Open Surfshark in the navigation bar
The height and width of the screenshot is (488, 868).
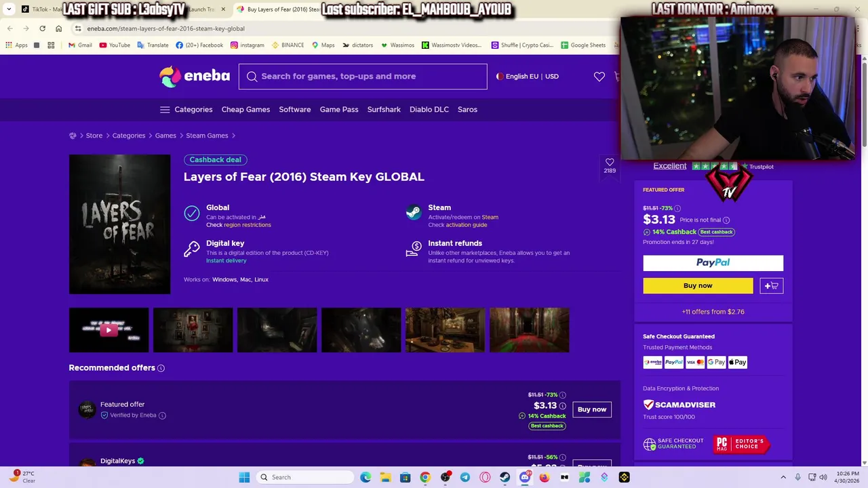(x=384, y=110)
